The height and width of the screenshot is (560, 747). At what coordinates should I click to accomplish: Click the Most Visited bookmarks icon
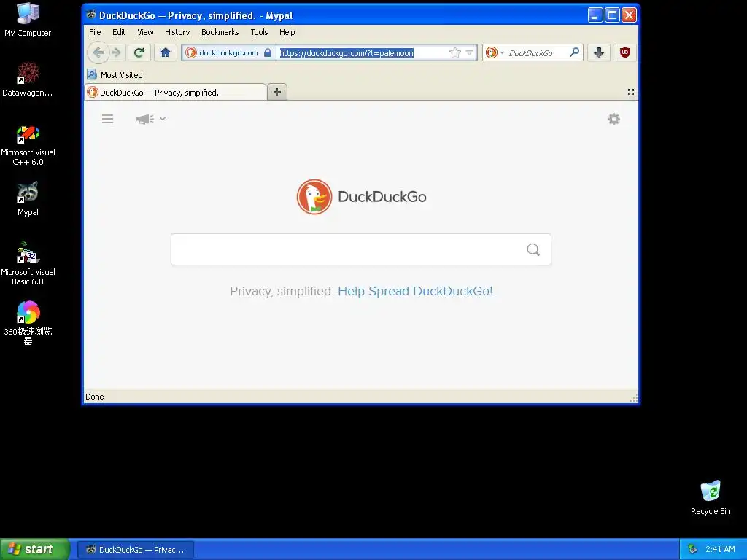pos(92,75)
